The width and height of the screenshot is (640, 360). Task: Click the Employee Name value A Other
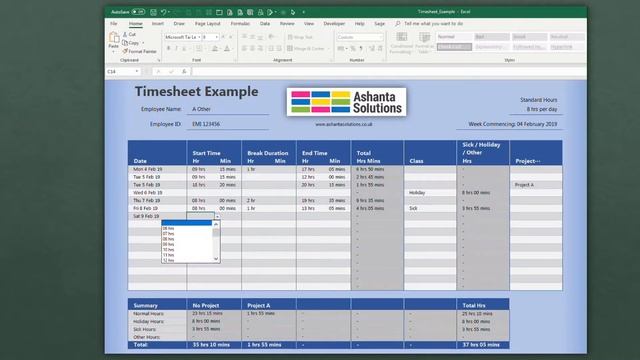click(201, 109)
